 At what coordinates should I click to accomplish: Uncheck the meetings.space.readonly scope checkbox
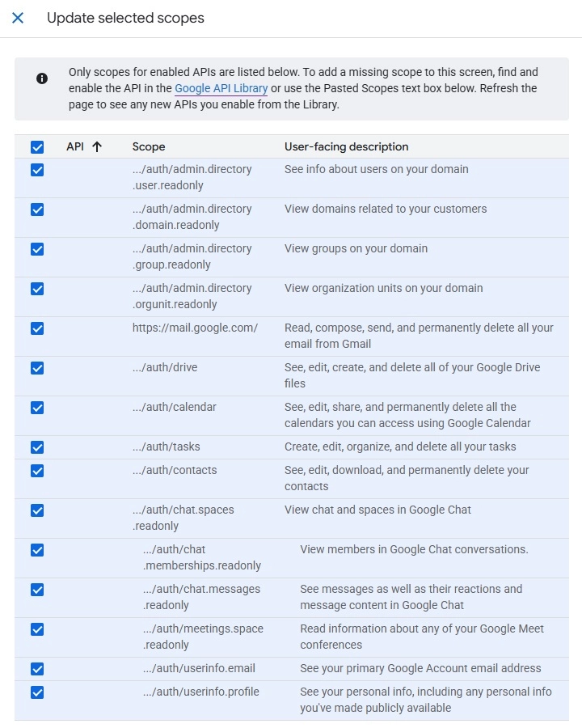click(x=37, y=629)
